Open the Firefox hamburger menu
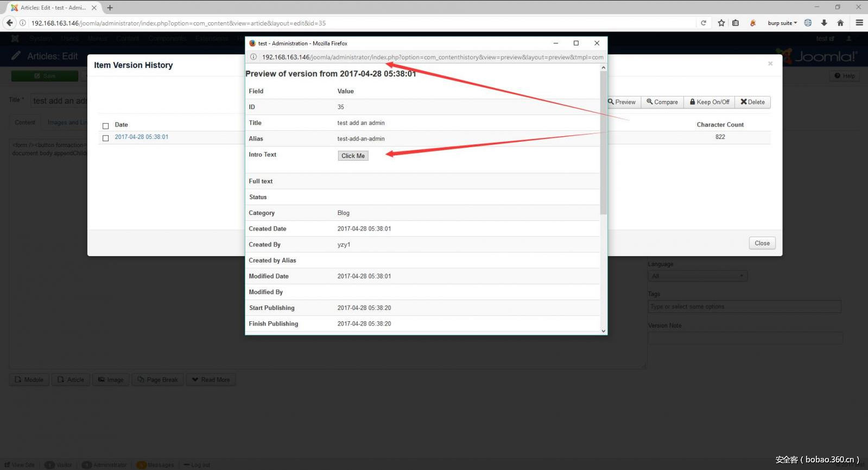 point(859,23)
